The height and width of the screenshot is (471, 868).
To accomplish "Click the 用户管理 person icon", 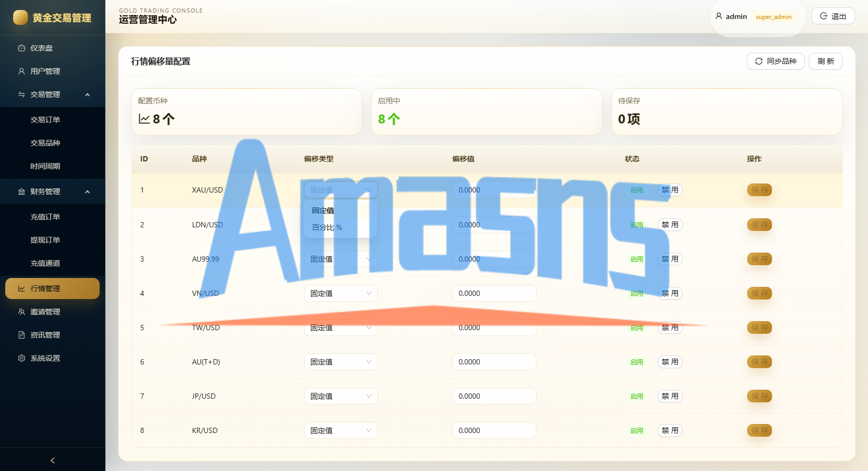I will 22,71.
